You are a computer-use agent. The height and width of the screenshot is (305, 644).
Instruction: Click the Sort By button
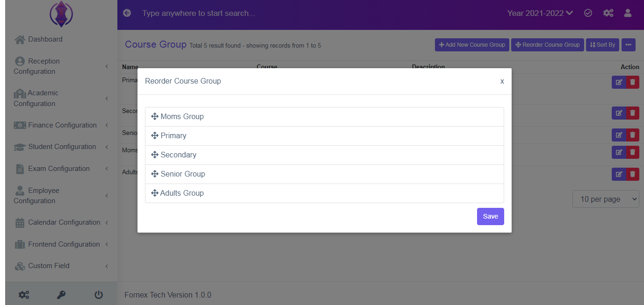(x=602, y=45)
